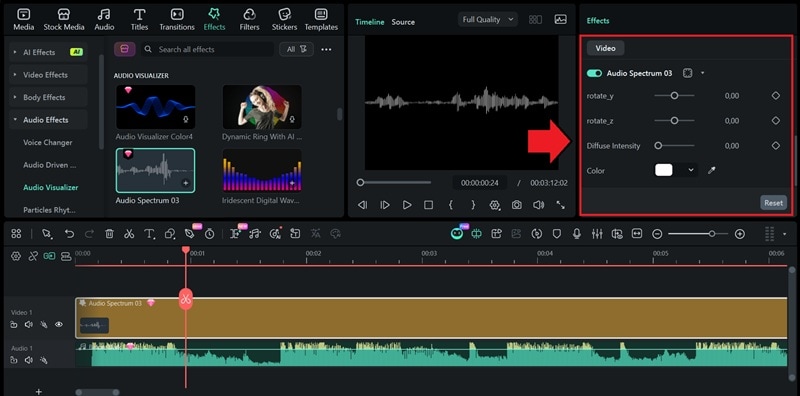Click the Reset button
Screen dimensions: 800x396
pos(773,203)
